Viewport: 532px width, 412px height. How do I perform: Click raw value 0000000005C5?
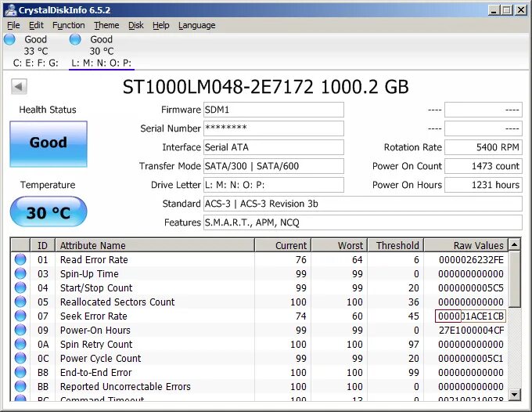[x=471, y=287]
